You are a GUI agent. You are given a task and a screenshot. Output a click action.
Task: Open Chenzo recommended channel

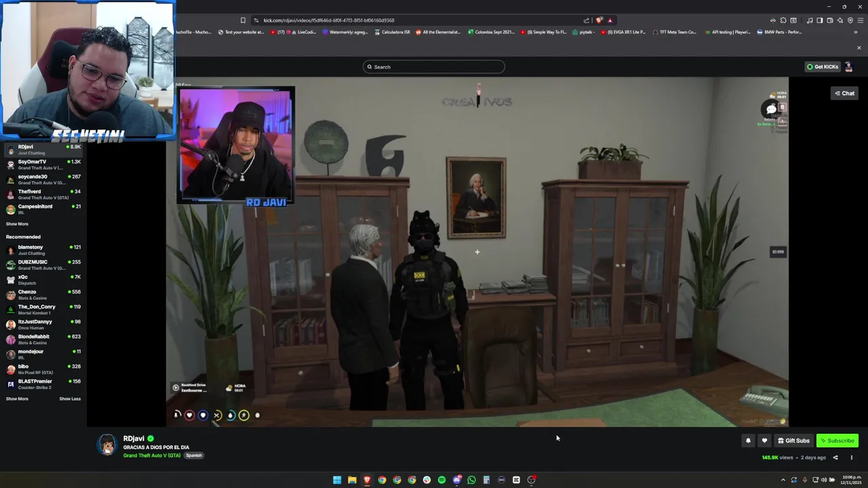(43, 295)
